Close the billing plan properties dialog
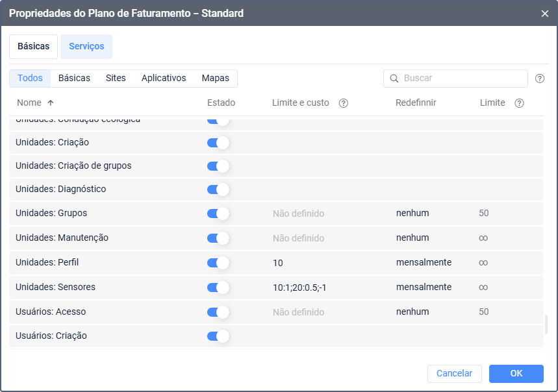558x392 pixels. click(545, 13)
